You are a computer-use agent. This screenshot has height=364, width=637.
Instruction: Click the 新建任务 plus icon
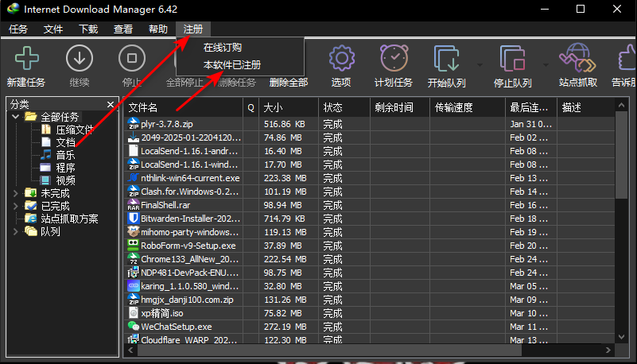[27, 59]
